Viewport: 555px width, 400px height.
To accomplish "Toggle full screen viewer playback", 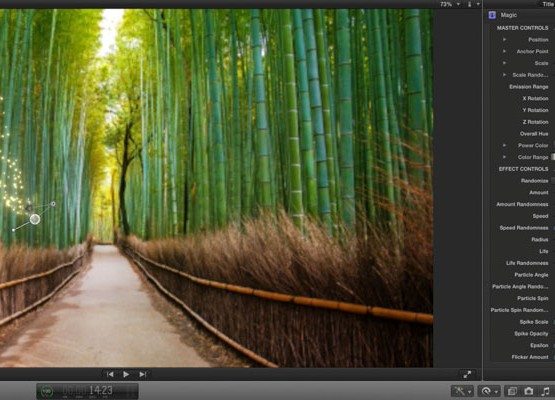I will 467,374.
